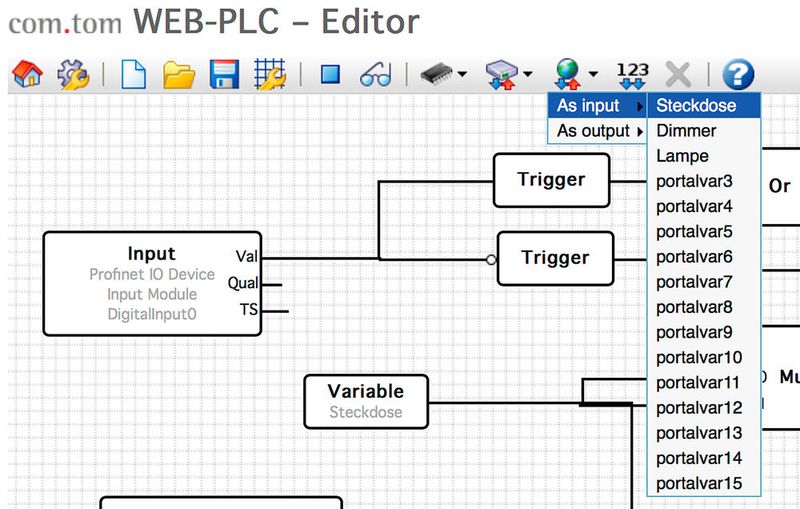The height and width of the screenshot is (509, 800).
Task: Click the Or block
Action: click(x=780, y=186)
